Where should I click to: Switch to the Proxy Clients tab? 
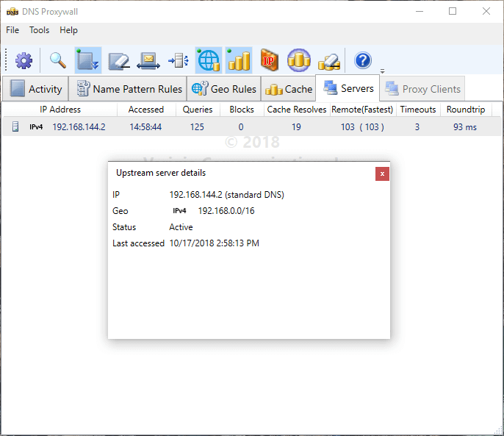pyautogui.click(x=422, y=88)
